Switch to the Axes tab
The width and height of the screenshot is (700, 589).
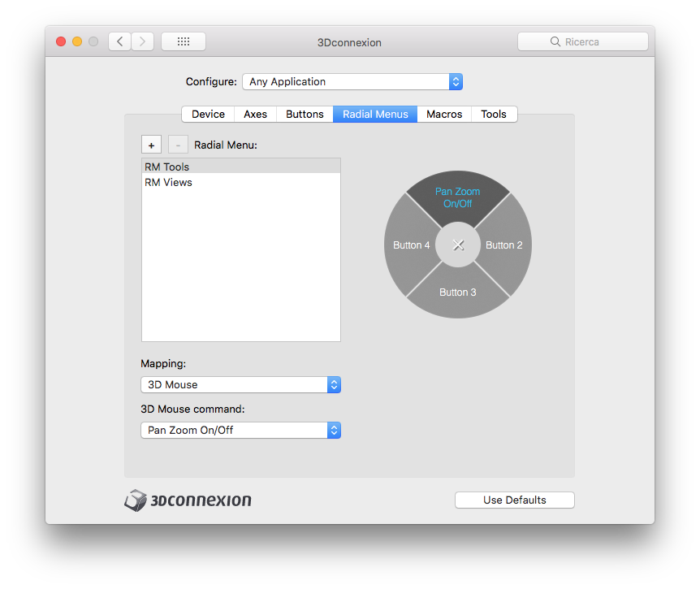coord(255,115)
